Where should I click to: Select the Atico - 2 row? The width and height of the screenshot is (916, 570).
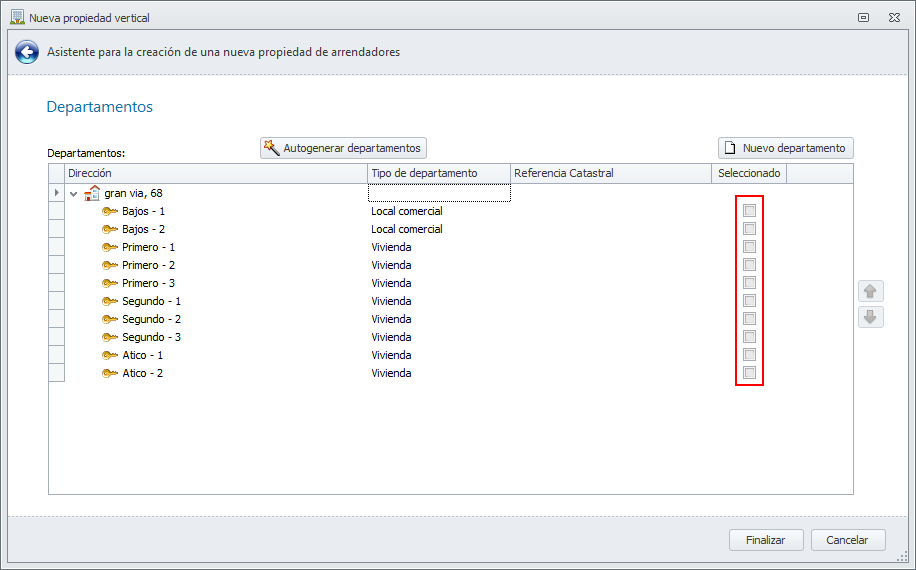(451, 373)
